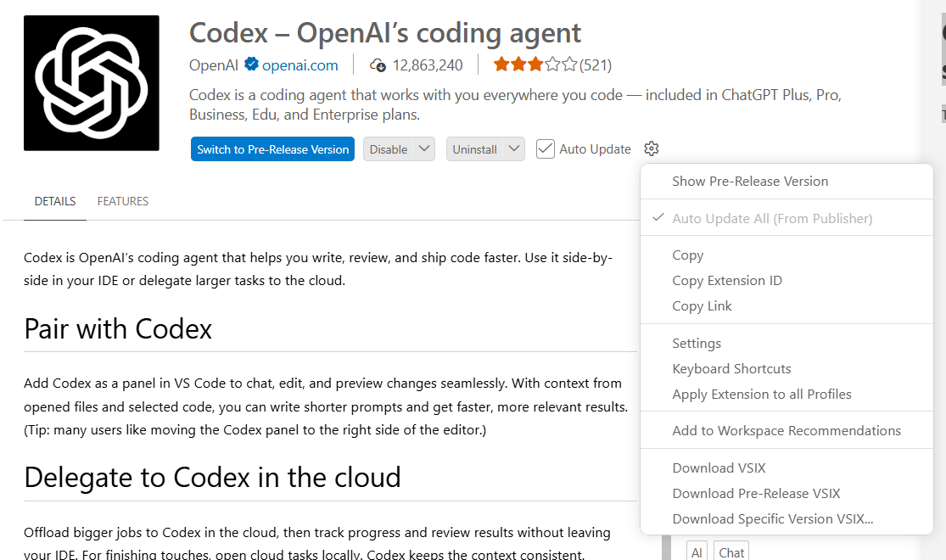
Task: Select Copy Extension ID
Action: point(786,281)
